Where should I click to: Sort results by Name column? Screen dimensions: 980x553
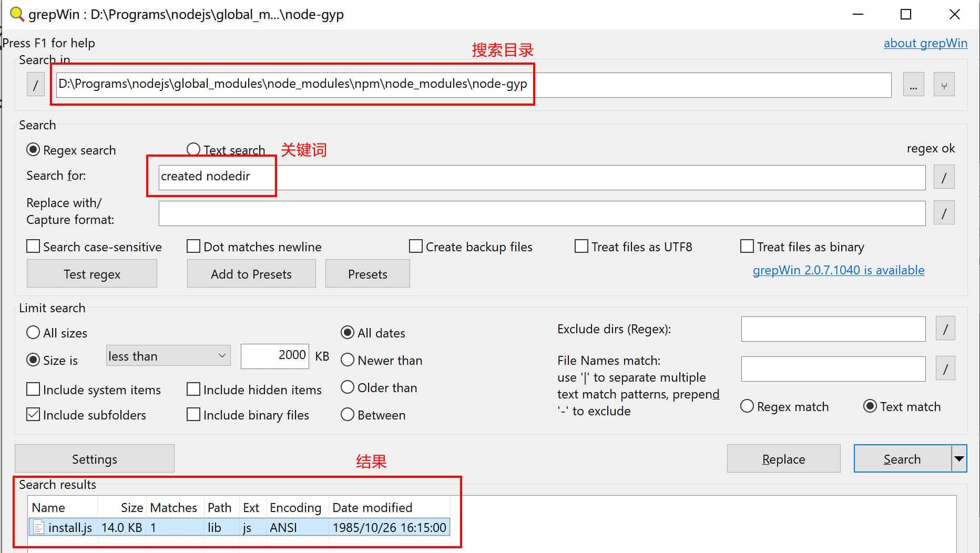[62, 507]
